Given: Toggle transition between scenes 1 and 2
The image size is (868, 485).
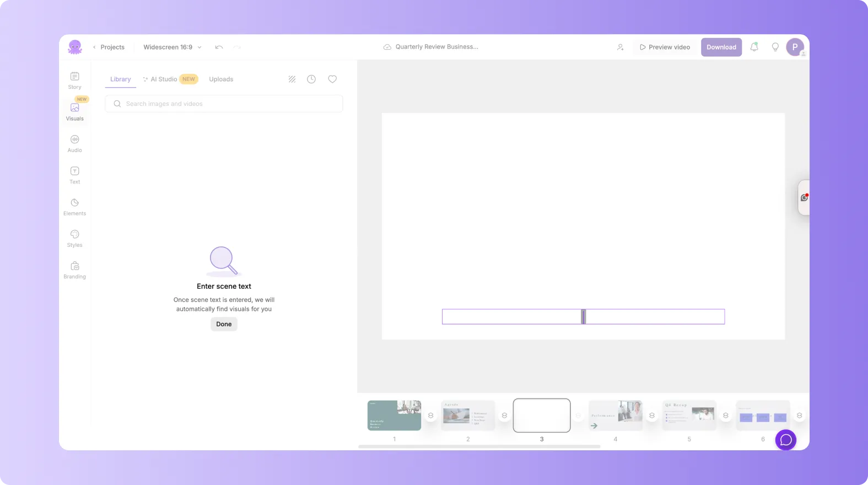Looking at the screenshot, I should point(431,416).
